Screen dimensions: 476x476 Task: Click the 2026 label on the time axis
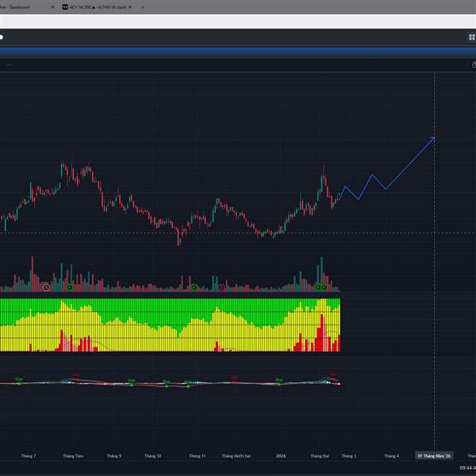[281, 456]
